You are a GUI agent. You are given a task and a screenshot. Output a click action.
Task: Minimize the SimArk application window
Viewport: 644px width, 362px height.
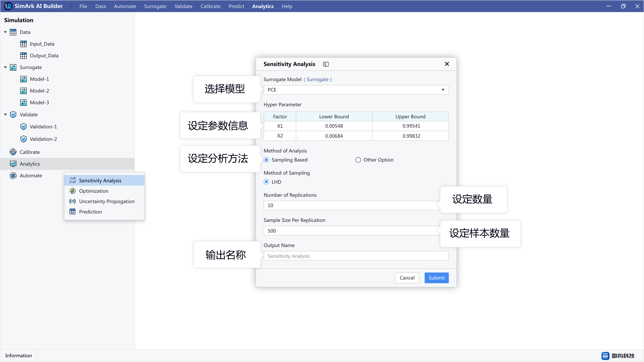[609, 6]
